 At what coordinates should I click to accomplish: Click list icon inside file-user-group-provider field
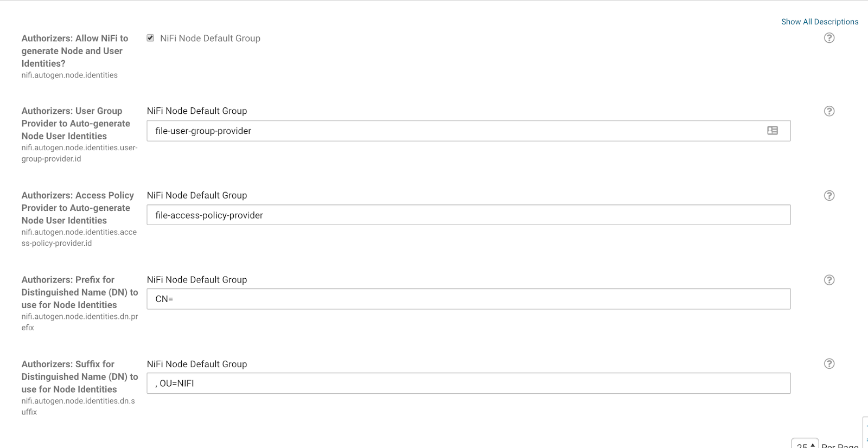[773, 131]
